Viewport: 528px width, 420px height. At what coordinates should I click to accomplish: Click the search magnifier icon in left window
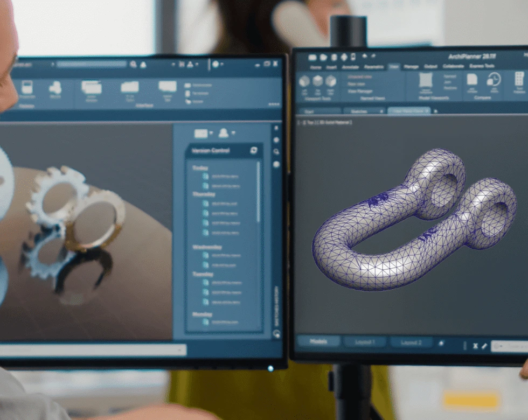tap(133, 65)
